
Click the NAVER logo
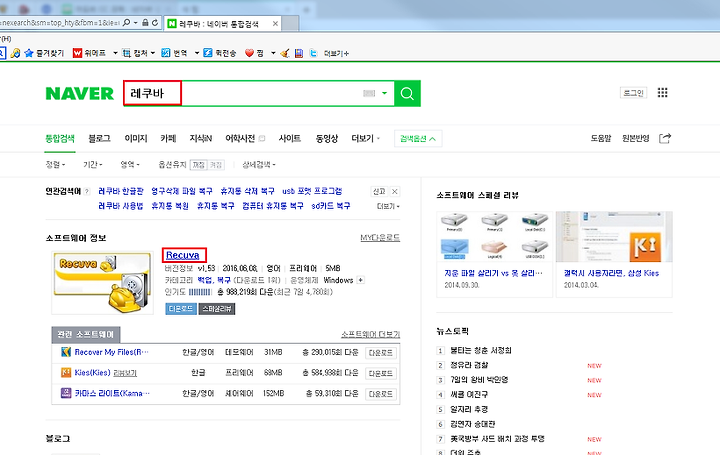(79, 94)
